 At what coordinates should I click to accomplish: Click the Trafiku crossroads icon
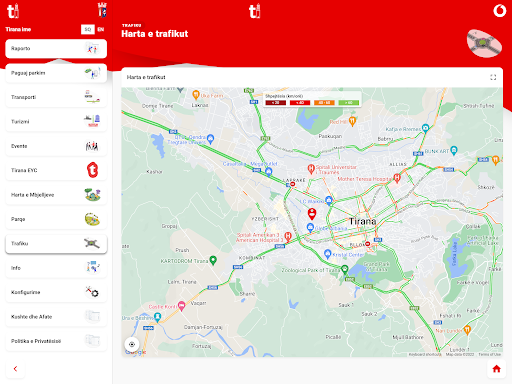[92, 244]
